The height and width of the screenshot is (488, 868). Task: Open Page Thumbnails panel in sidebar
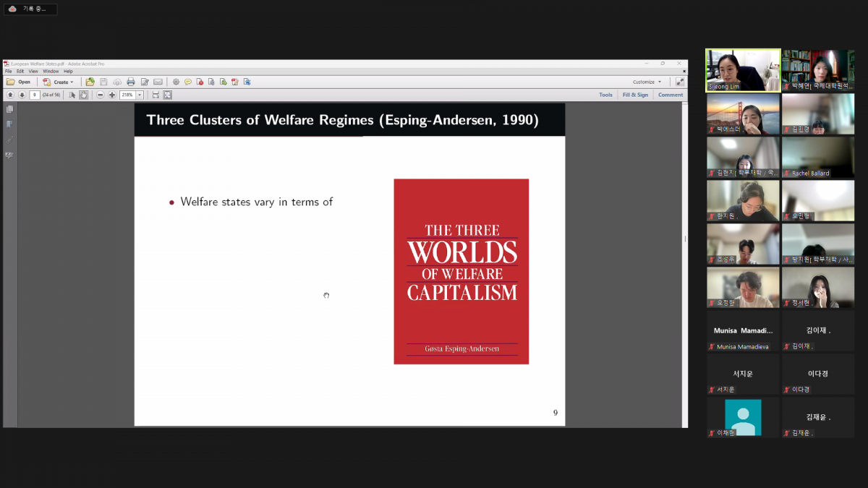pos(9,109)
